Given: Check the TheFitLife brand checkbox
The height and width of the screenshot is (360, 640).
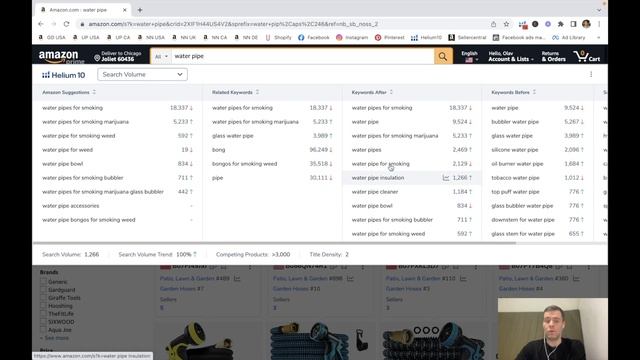Looking at the screenshot, I should [x=43, y=314].
